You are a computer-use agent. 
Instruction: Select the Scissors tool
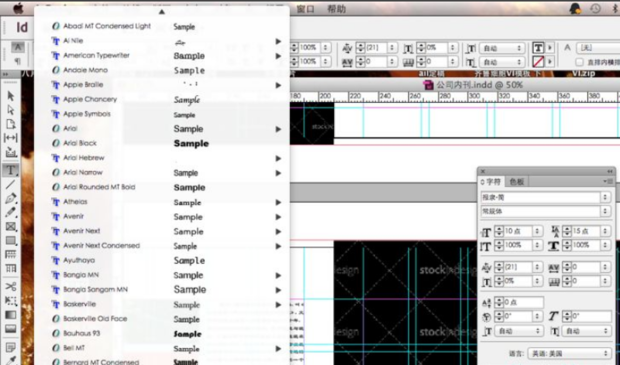click(11, 286)
